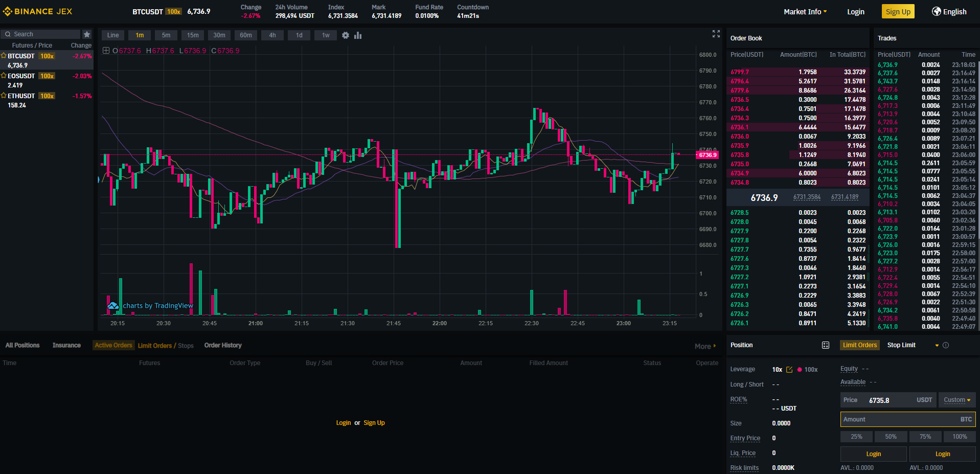Viewport: 980px width, 474px height.
Task: Toggle the favorites star filter beside Search
Action: 87,34
